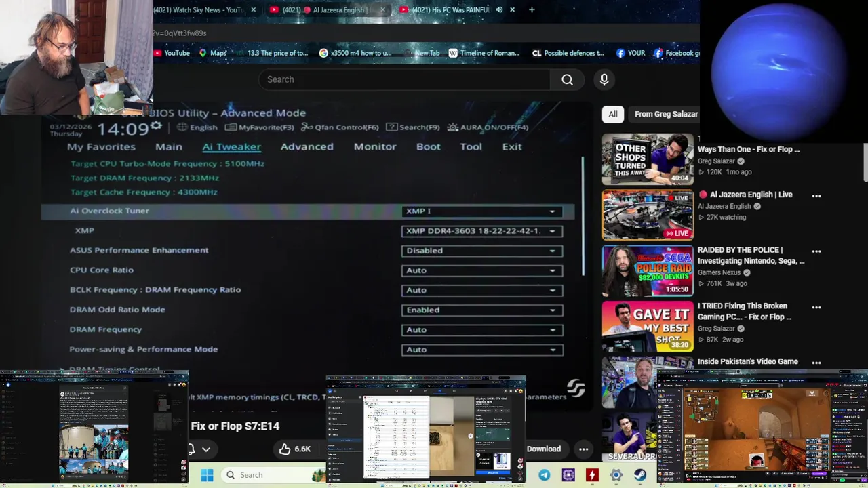Select English language in BIOS header
This screenshot has width=868, height=488.
[x=197, y=127]
